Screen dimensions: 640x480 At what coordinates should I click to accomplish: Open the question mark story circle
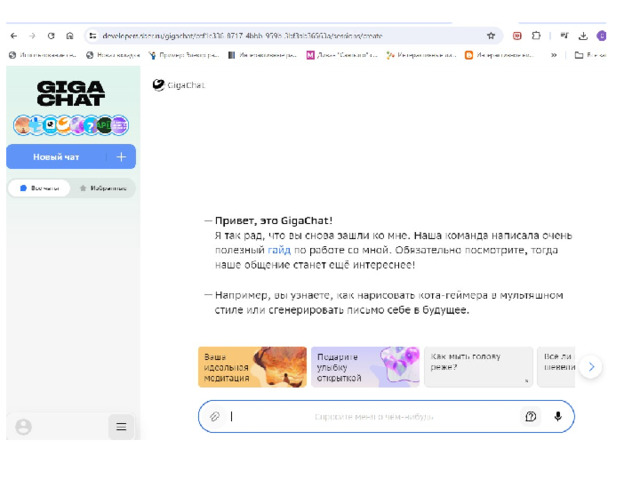(91, 125)
